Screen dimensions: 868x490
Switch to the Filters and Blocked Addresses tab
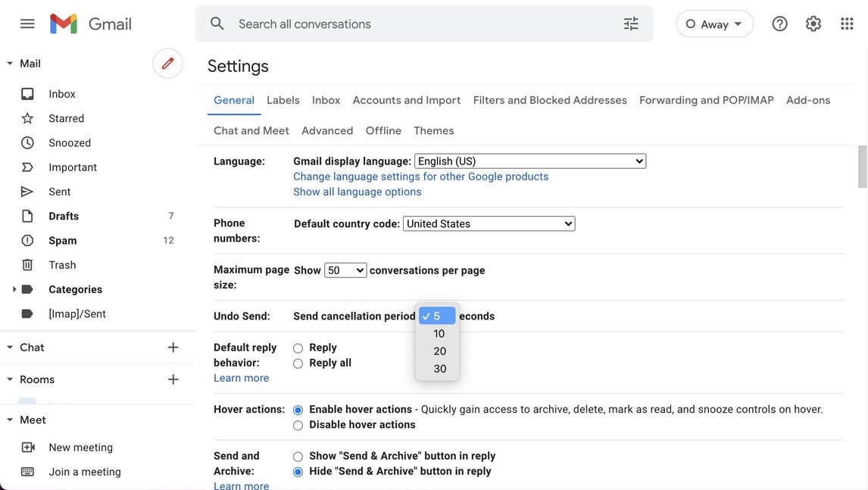[550, 100]
